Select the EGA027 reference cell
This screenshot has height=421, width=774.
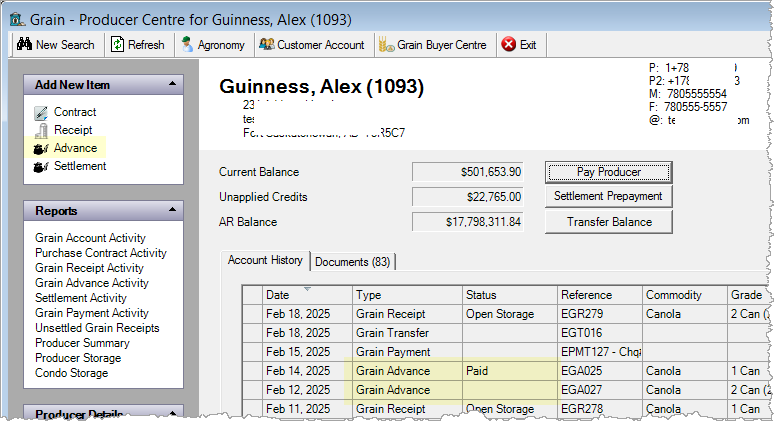[x=600, y=390]
